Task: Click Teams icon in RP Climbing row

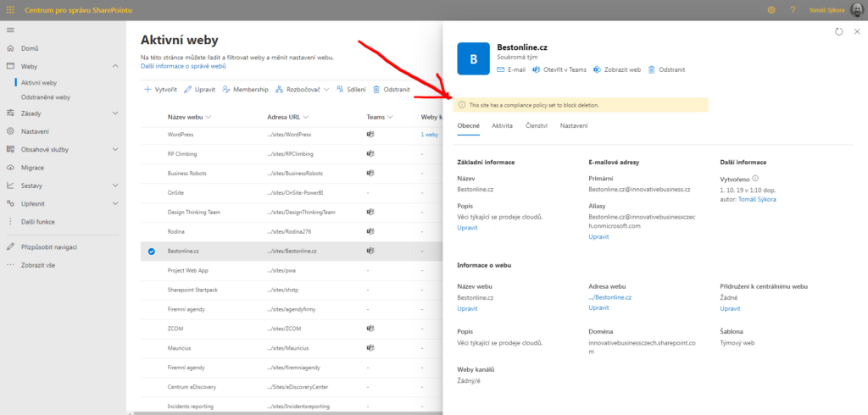Action: [x=370, y=154]
